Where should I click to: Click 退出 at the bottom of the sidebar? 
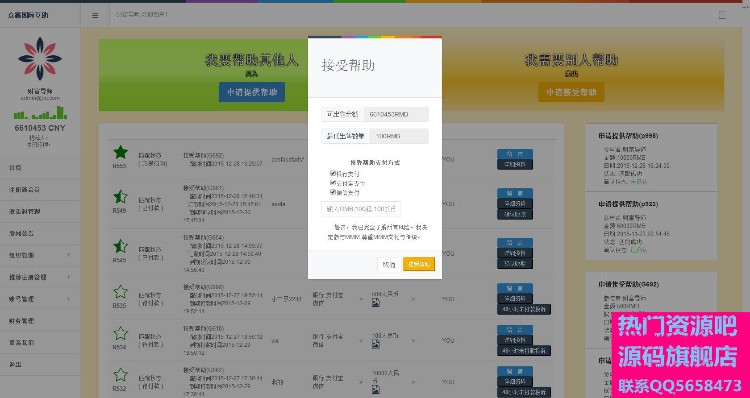point(40,365)
